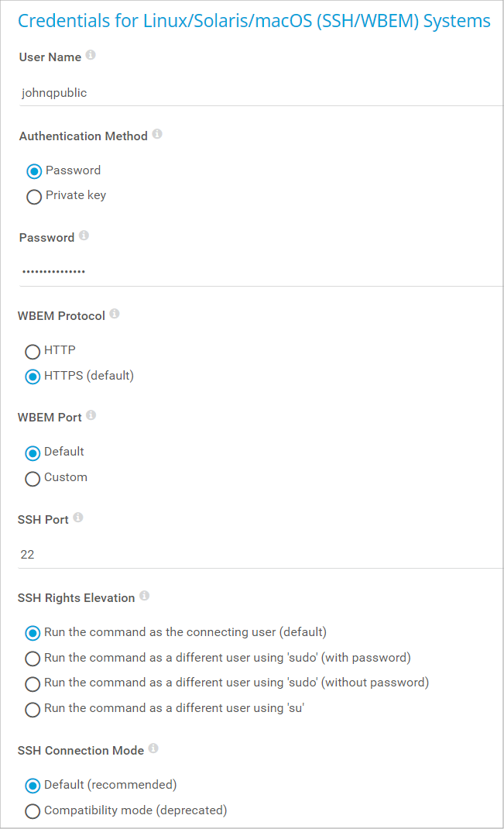
Task: Select Custom WBEM port option
Action: [33, 479]
